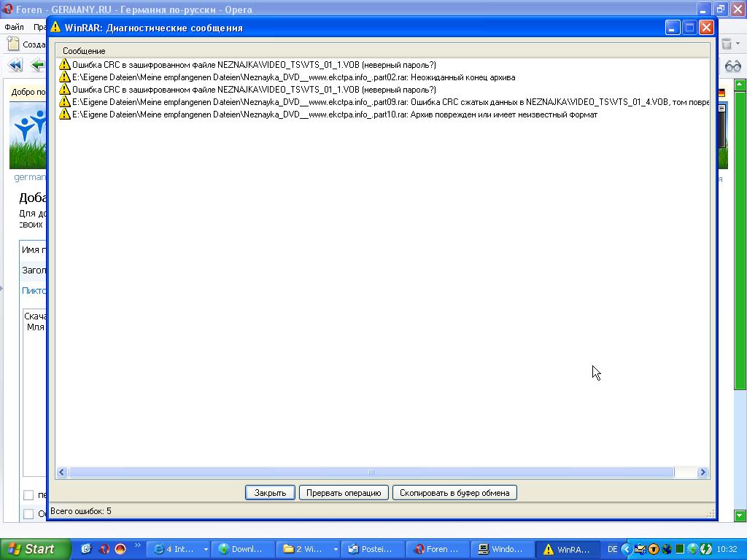This screenshot has width=747, height=560.
Task: Copy messages with 'Скопировать в буфер обмена'
Action: click(x=454, y=493)
